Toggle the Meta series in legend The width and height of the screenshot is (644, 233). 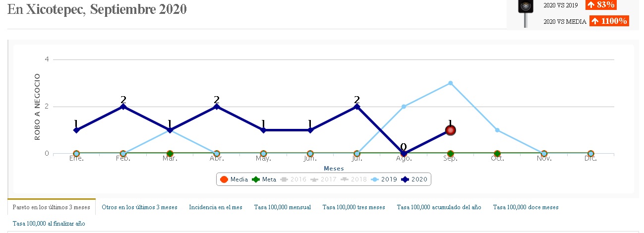pos(264,179)
